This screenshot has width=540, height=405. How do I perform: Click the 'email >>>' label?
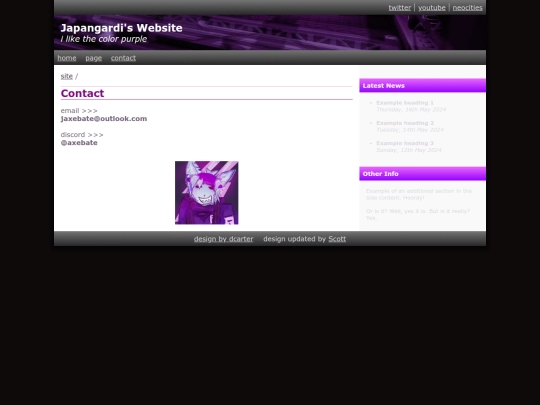click(x=79, y=111)
